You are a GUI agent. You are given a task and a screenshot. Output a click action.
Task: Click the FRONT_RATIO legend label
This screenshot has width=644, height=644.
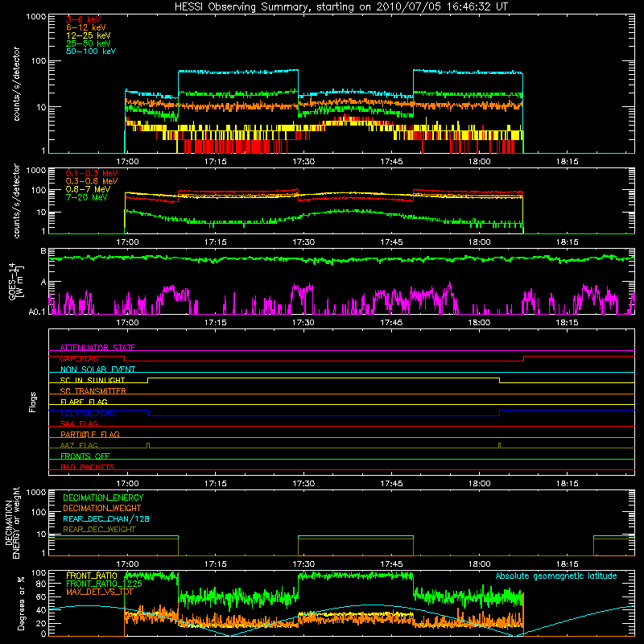pos(92,576)
